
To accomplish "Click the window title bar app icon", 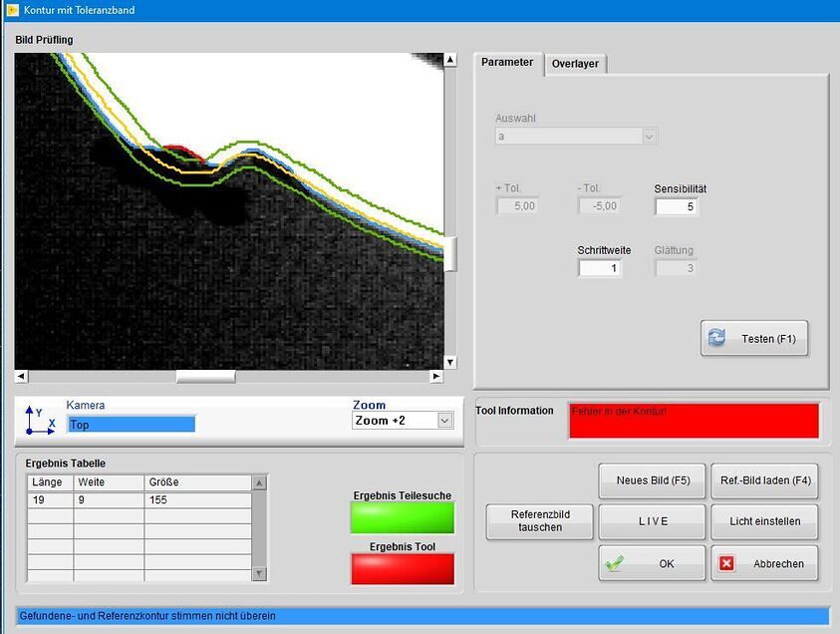I will (x=12, y=10).
